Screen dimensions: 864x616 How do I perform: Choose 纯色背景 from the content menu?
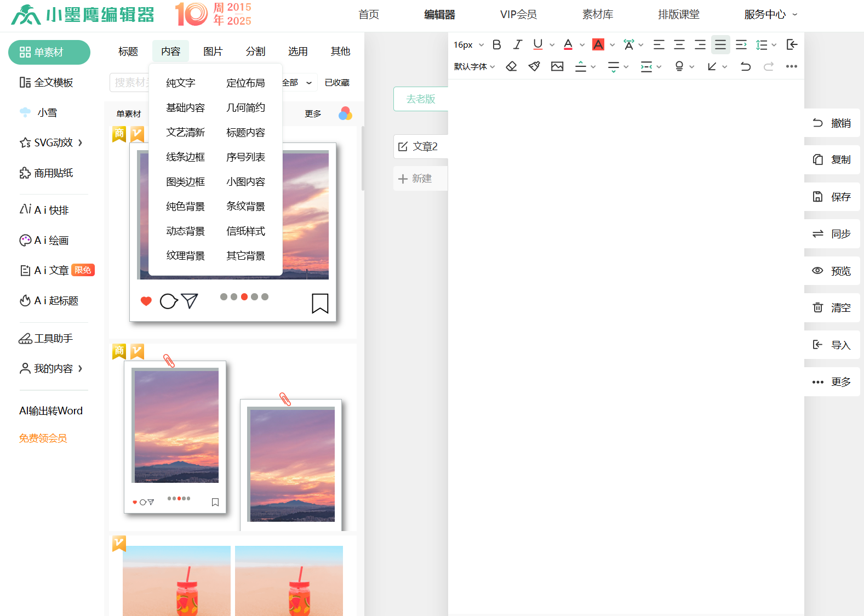click(185, 207)
